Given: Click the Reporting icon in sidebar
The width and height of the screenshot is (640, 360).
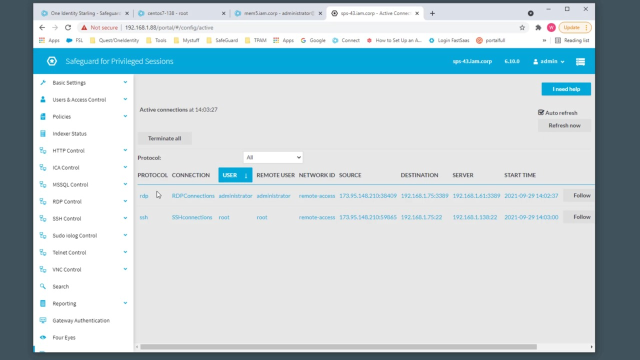Looking at the screenshot, I should coord(43,303).
